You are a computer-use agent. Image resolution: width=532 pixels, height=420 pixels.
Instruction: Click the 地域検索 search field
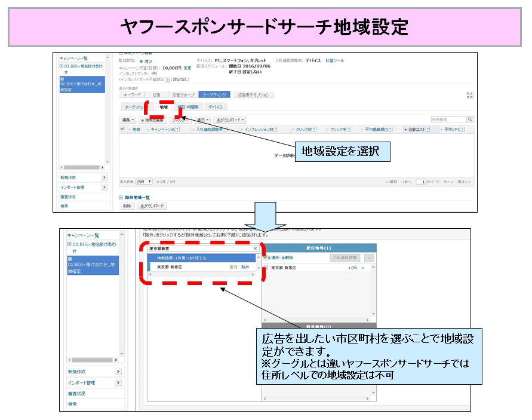[448, 119]
